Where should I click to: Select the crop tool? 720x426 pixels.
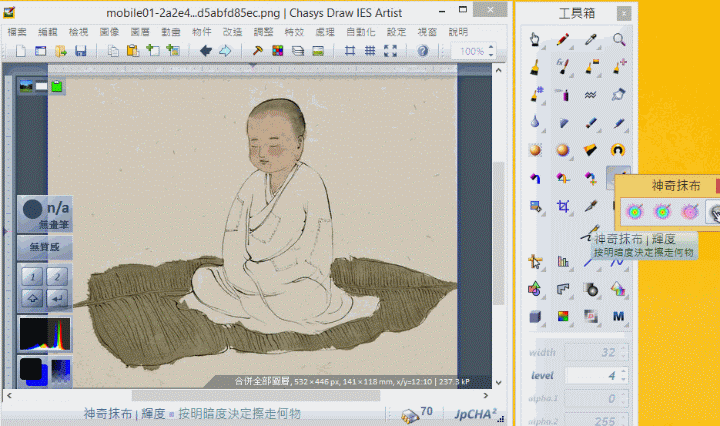[x=563, y=206]
